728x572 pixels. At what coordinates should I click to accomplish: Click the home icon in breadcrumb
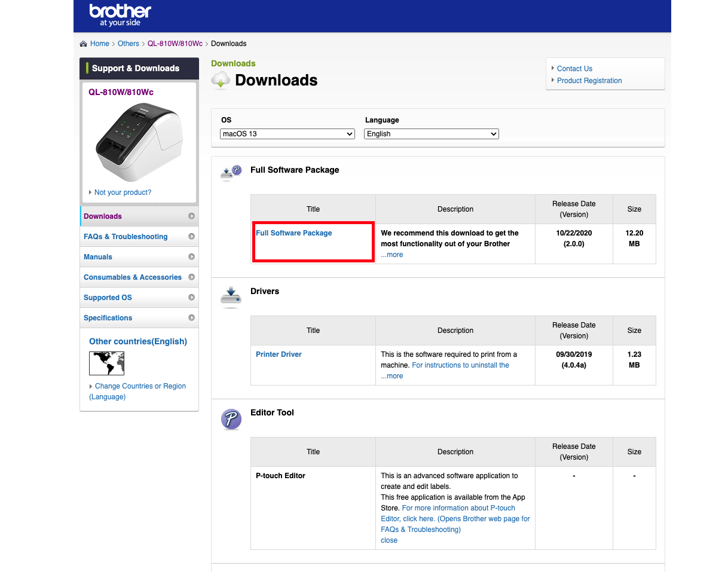(x=84, y=44)
